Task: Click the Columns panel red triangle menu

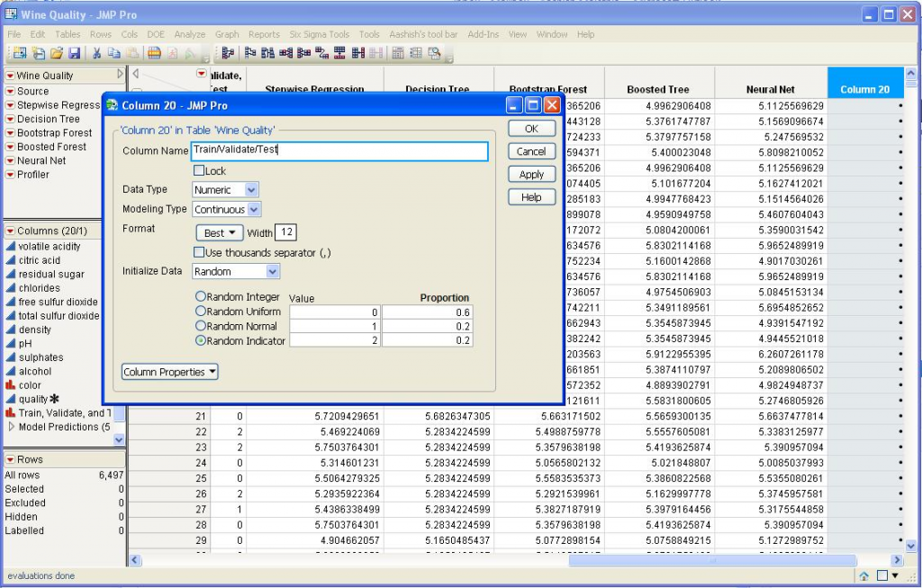Action: click(10, 231)
